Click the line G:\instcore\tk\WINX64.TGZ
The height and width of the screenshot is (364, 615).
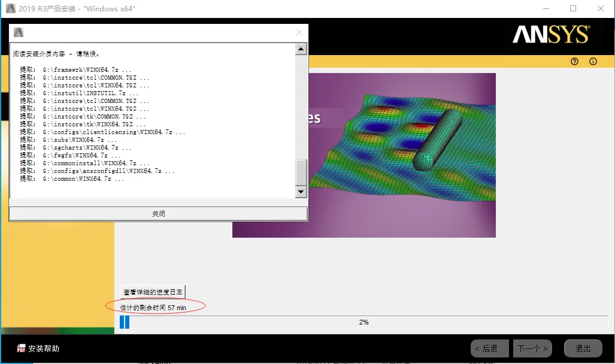pyautogui.click(x=83, y=124)
